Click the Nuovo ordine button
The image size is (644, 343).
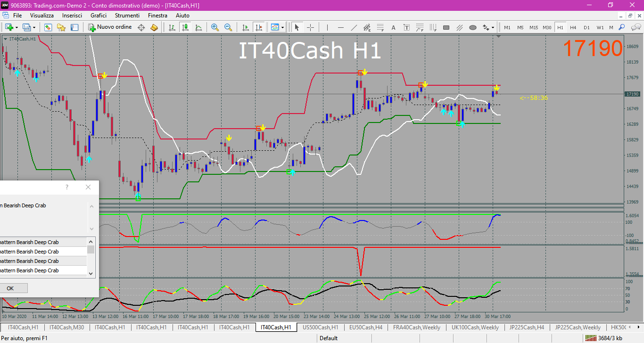pos(110,27)
